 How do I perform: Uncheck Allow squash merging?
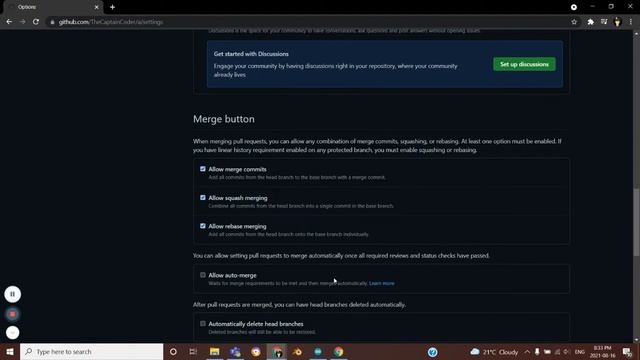(x=203, y=197)
